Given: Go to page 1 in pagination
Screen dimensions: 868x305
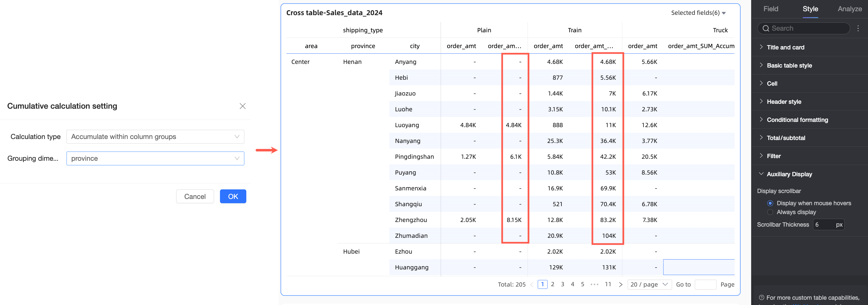Looking at the screenshot, I should pyautogui.click(x=543, y=285).
